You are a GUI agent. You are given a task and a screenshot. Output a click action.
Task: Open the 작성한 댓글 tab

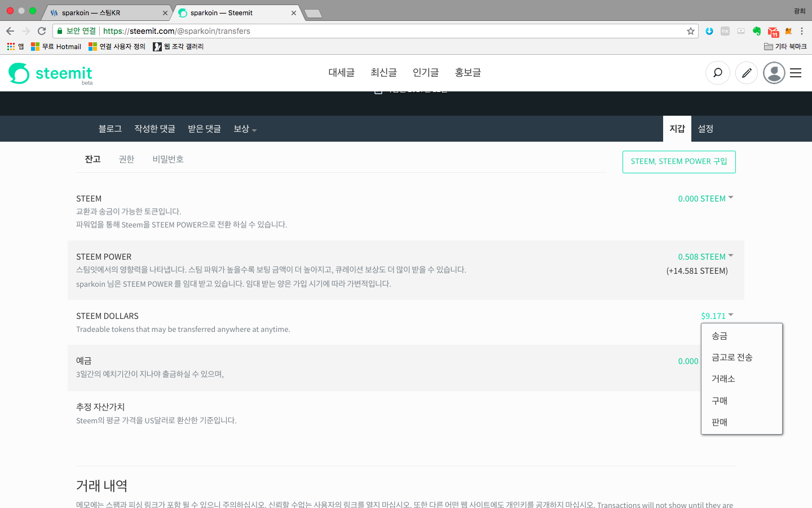155,129
